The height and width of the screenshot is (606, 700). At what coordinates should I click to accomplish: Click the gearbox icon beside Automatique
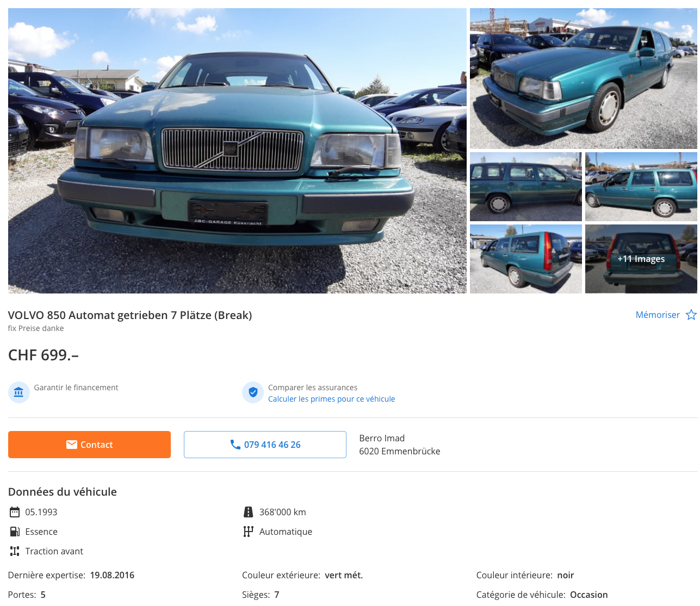click(x=249, y=532)
